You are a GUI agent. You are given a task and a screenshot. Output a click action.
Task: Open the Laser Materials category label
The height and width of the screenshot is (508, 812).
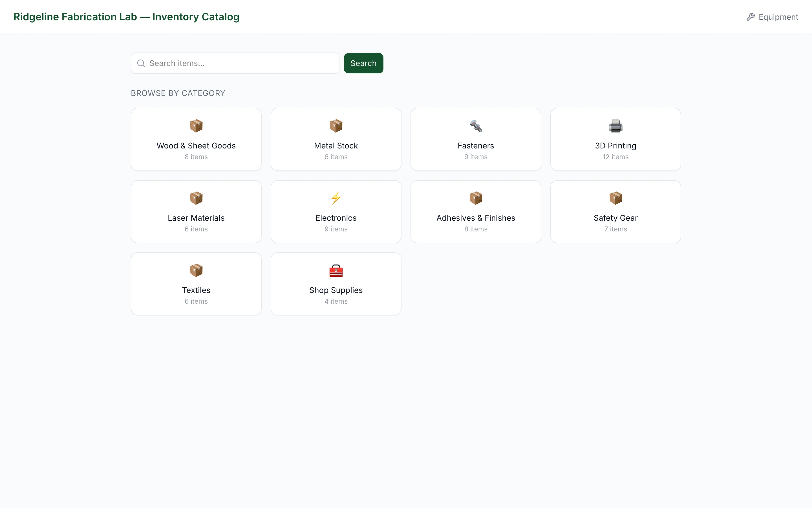click(196, 218)
